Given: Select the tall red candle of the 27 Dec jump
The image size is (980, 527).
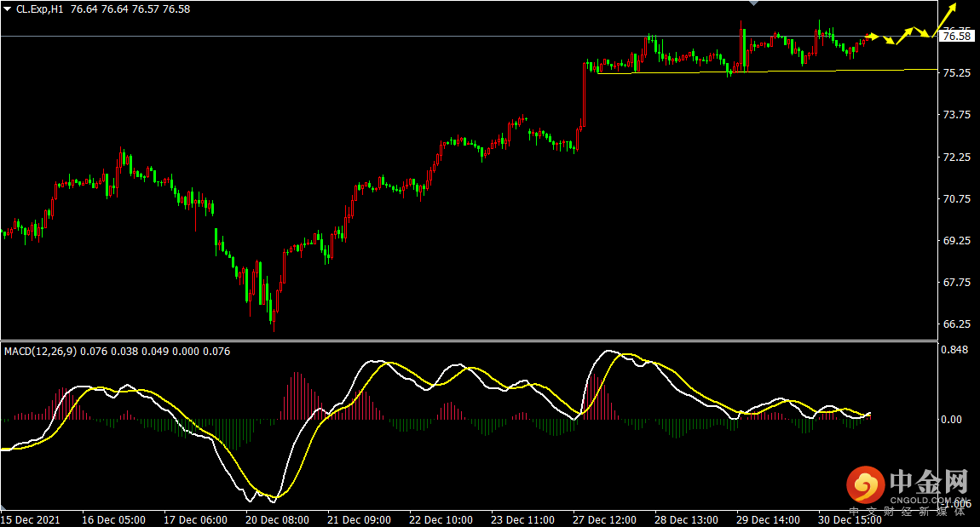Looking at the screenshot, I should point(585,95).
